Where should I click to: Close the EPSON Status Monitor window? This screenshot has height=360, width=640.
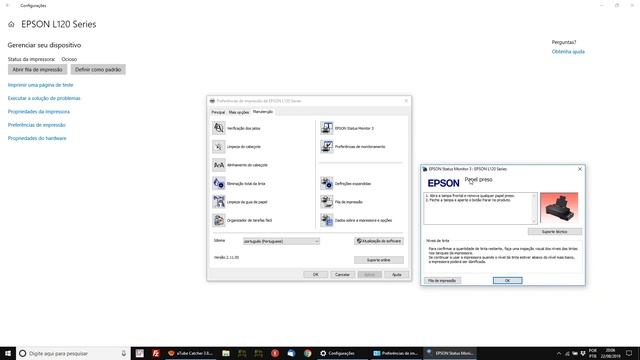580,169
